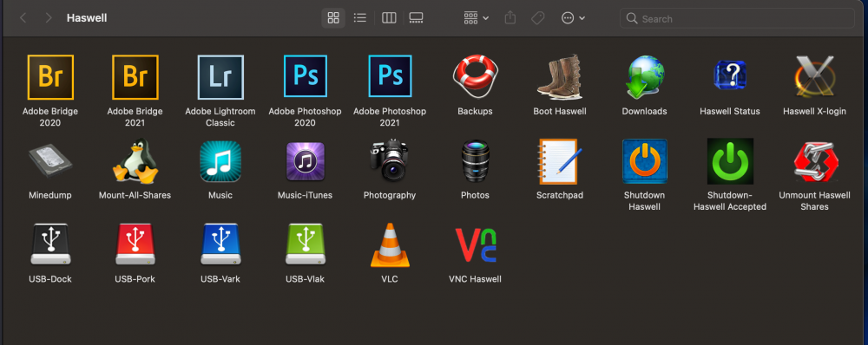
Task: Click the Haswell window title
Action: click(87, 18)
